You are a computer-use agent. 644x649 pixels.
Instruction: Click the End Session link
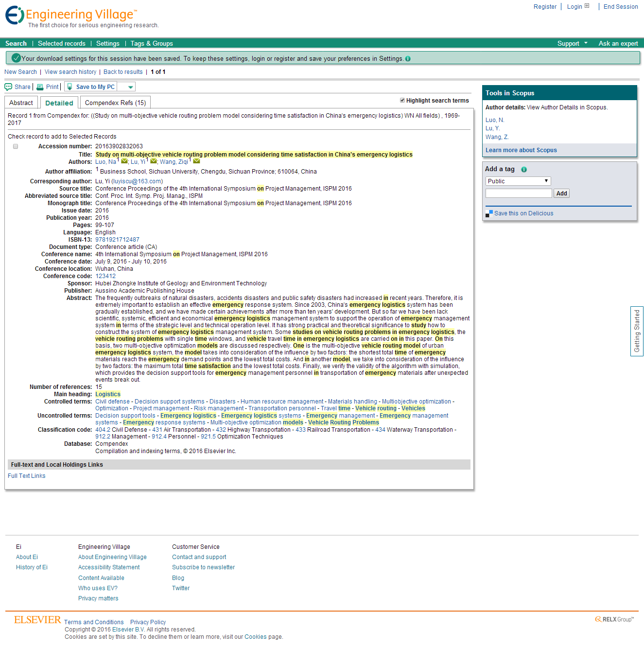(x=621, y=7)
